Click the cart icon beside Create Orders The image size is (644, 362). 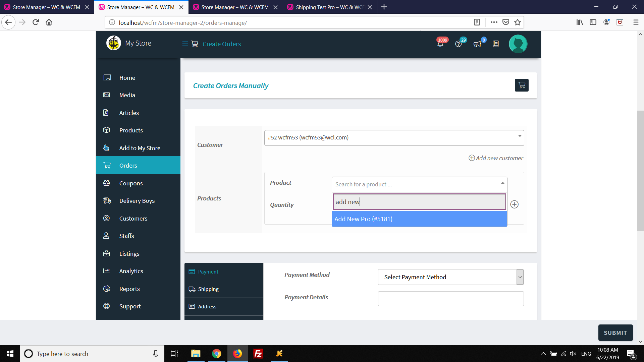(x=195, y=44)
